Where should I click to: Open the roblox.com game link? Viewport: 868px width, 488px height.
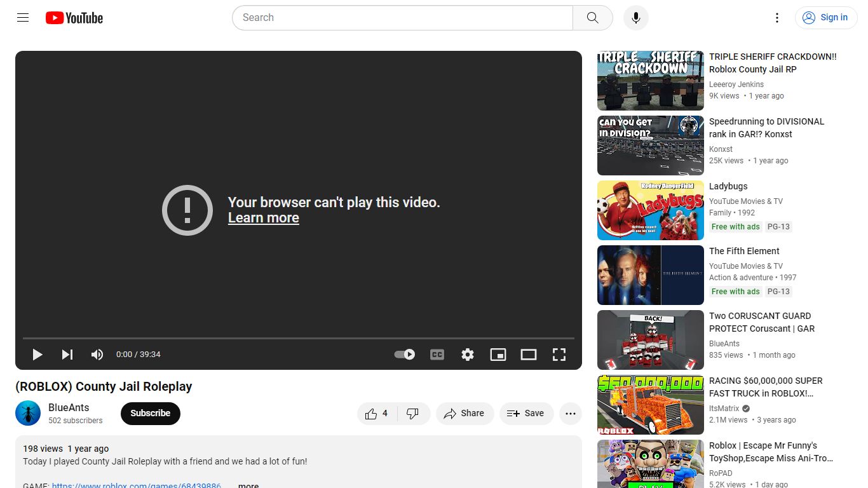137,485
